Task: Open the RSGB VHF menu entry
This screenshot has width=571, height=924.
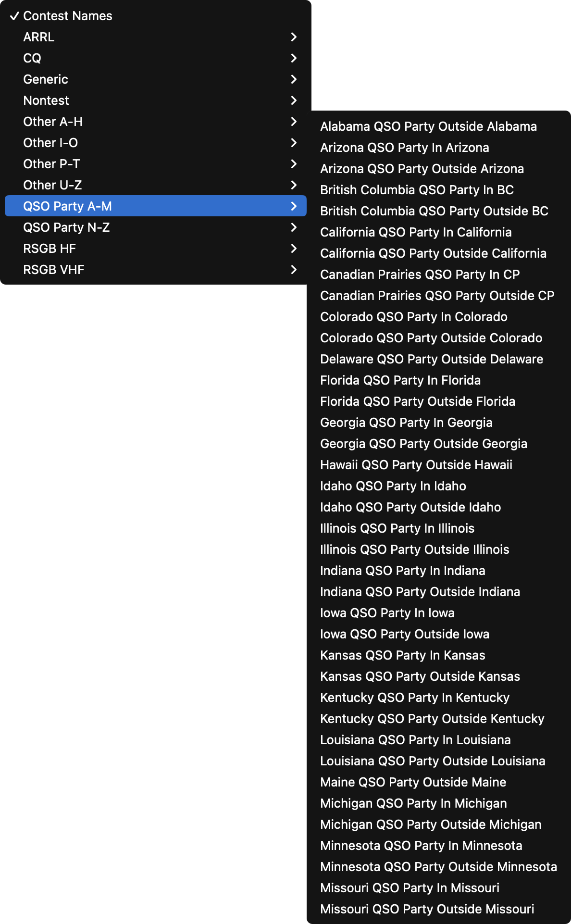Action: pos(156,270)
